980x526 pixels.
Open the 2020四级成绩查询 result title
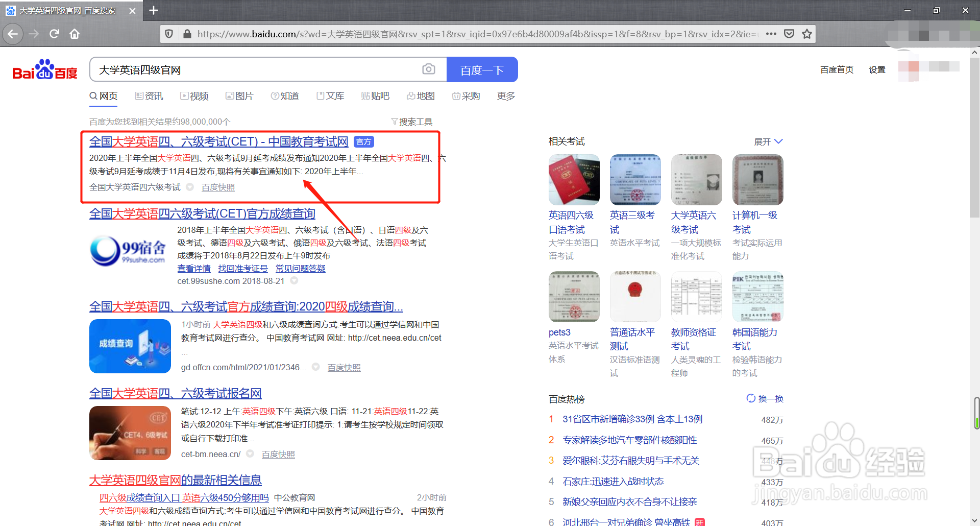click(246, 306)
